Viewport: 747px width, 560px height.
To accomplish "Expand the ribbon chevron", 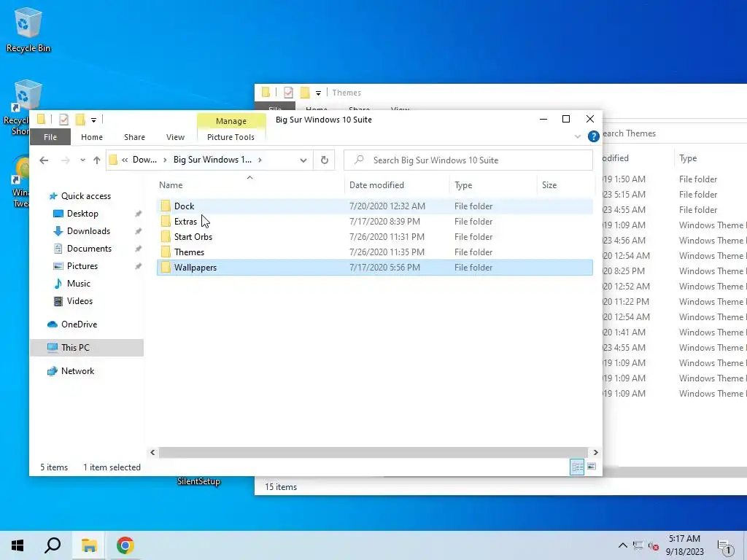I will point(578,136).
